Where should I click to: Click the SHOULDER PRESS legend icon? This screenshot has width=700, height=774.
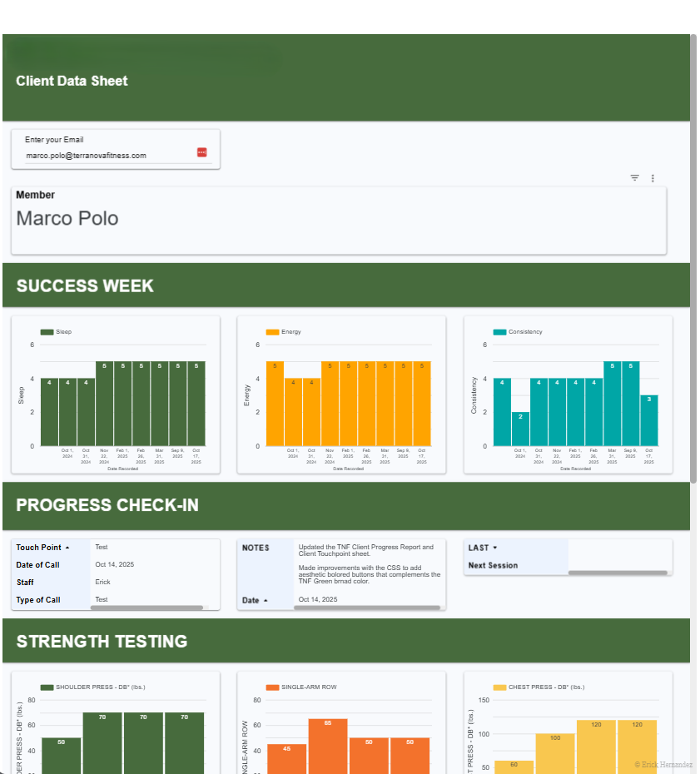[x=47, y=687]
